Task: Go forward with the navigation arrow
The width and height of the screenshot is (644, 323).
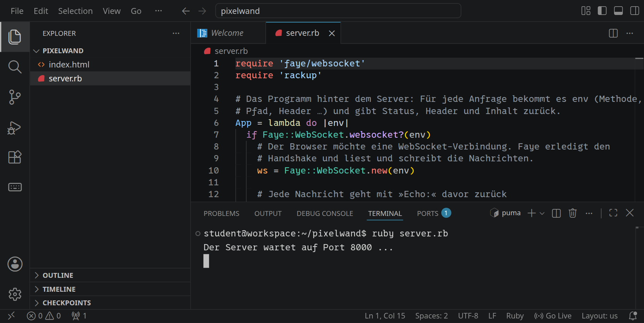Action: (x=202, y=11)
